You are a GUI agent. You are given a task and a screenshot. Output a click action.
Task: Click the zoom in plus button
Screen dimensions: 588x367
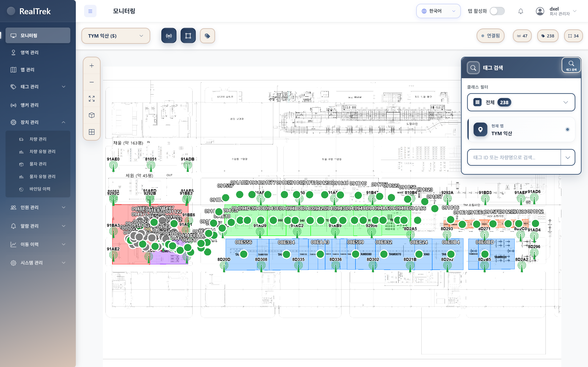pyautogui.click(x=92, y=66)
